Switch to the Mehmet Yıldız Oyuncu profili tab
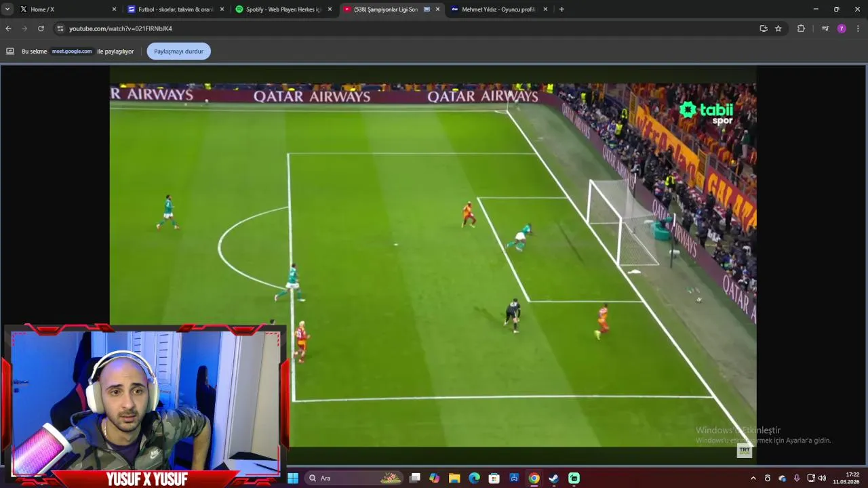Screen dimensions: 868x488 coord(499,9)
